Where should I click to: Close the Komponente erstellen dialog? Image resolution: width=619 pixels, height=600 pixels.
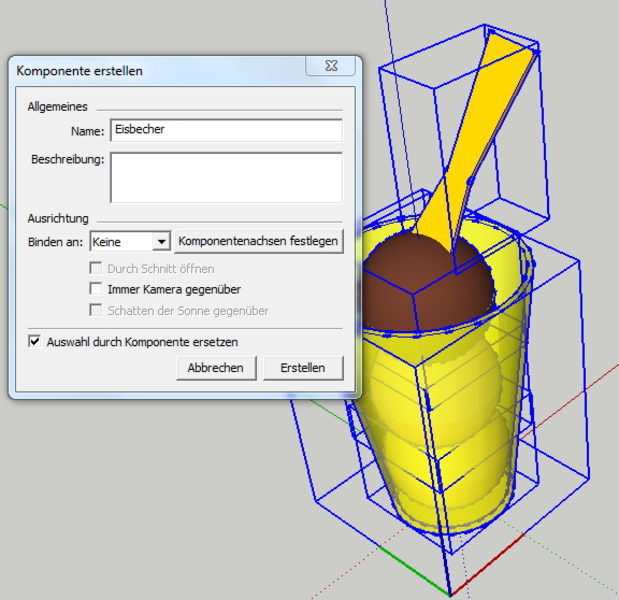click(329, 67)
